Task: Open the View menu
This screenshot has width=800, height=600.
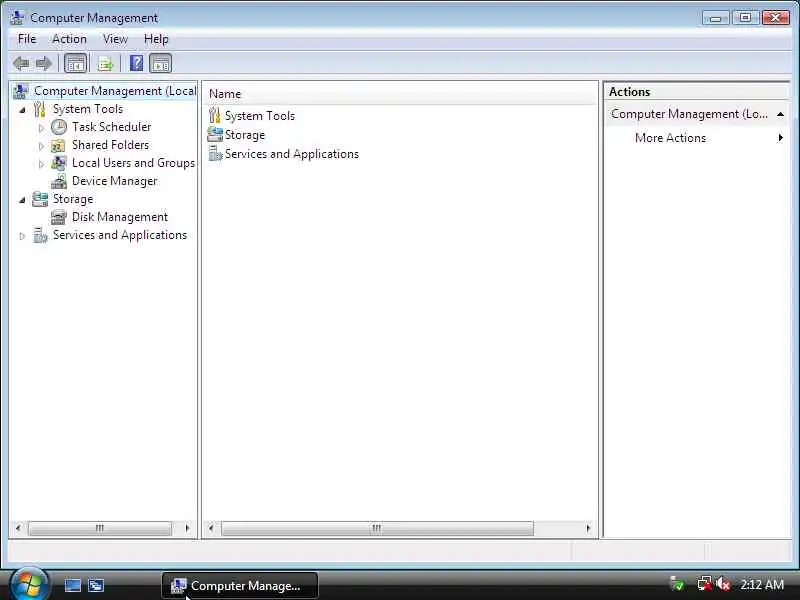Action: click(115, 39)
